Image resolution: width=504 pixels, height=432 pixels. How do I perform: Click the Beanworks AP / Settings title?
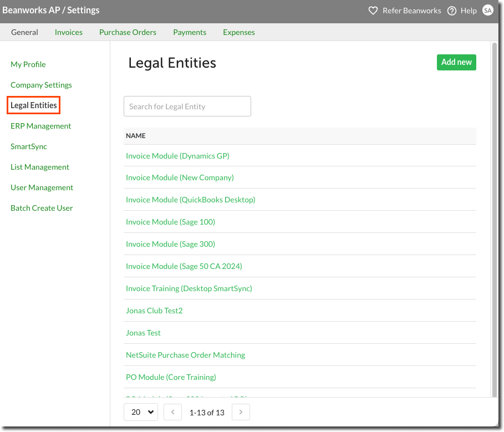[x=51, y=11]
